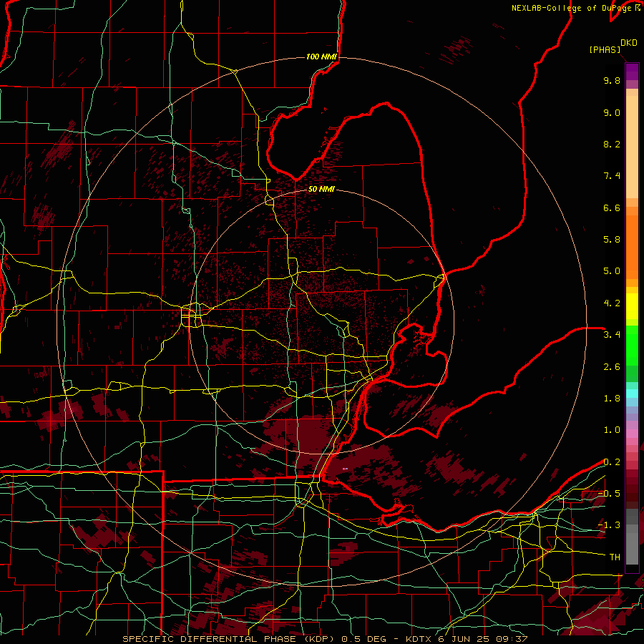Click the 3.4 value on the color scale

(612, 335)
